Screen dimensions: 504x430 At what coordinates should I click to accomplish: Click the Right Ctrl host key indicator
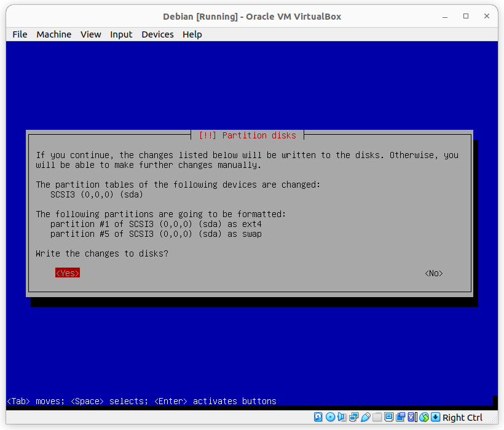click(462, 417)
